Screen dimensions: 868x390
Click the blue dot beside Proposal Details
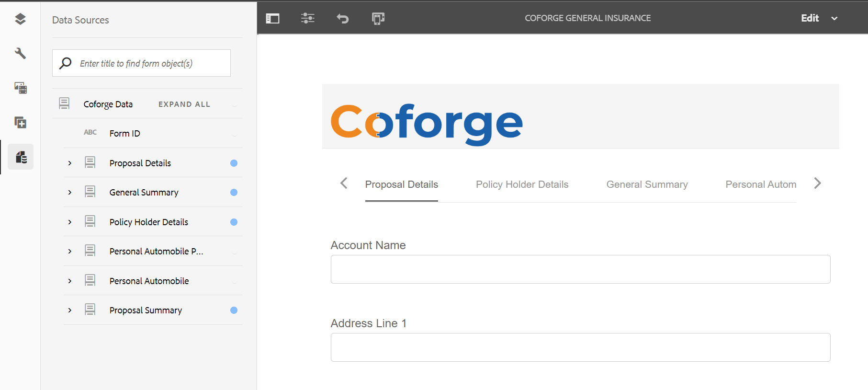click(234, 163)
